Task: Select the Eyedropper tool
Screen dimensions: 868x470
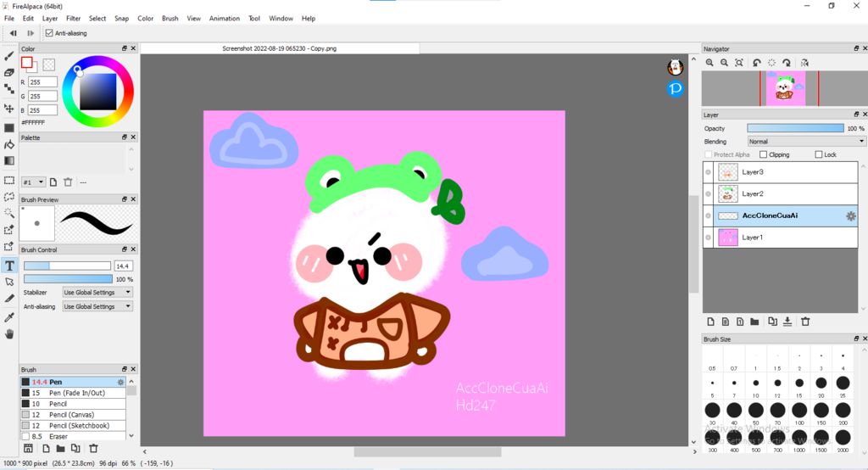Action: (x=8, y=317)
